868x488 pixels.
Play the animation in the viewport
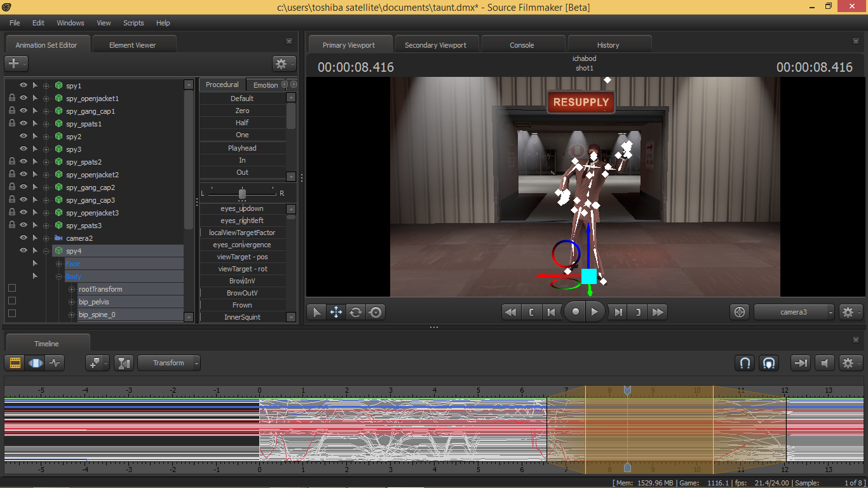coord(594,312)
